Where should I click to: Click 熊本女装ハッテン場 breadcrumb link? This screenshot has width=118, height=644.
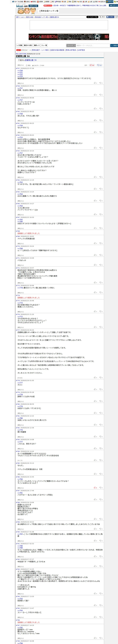[x=41, y=17]
